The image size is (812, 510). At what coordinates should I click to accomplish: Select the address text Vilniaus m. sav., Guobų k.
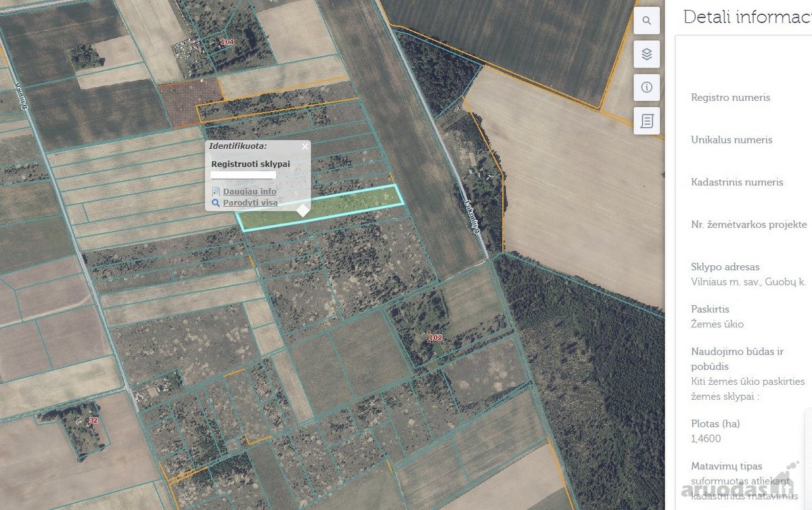(748, 282)
